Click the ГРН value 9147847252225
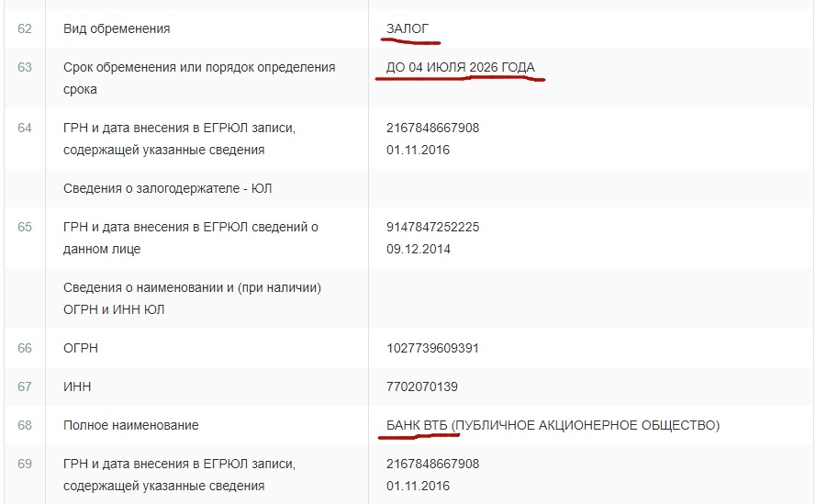Image resolution: width=816 pixels, height=504 pixels. [x=432, y=227]
